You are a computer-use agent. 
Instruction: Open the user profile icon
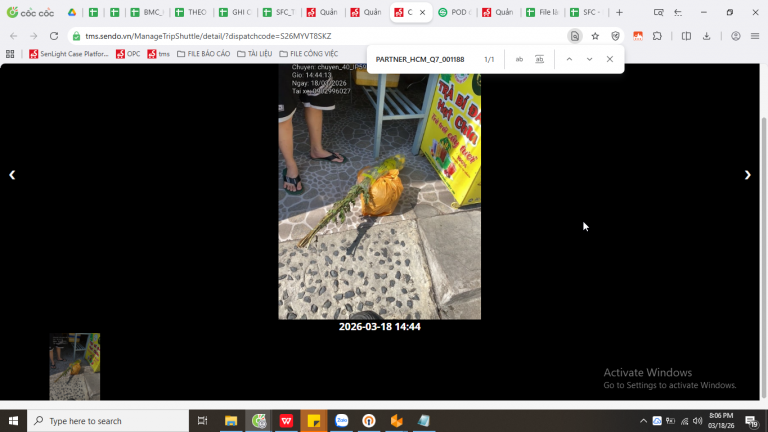736,36
